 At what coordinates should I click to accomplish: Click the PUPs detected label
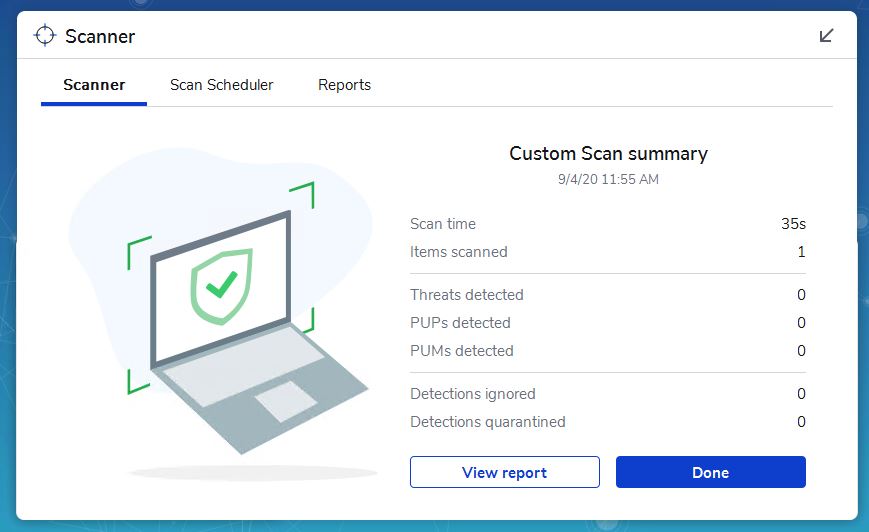[460, 323]
